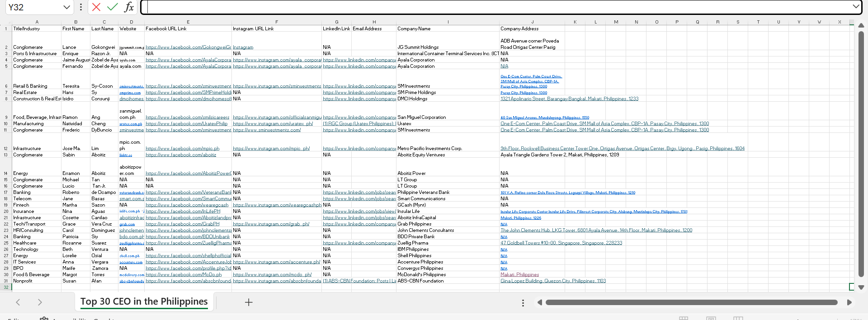Viewport: 868px width, 320px height.
Task: Open the instagram.com/accenture.ph link
Action: pos(276,262)
